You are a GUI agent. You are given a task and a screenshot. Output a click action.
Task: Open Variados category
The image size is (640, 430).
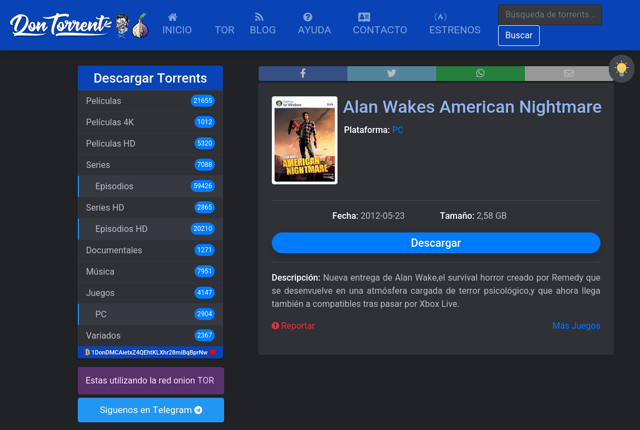(150, 335)
